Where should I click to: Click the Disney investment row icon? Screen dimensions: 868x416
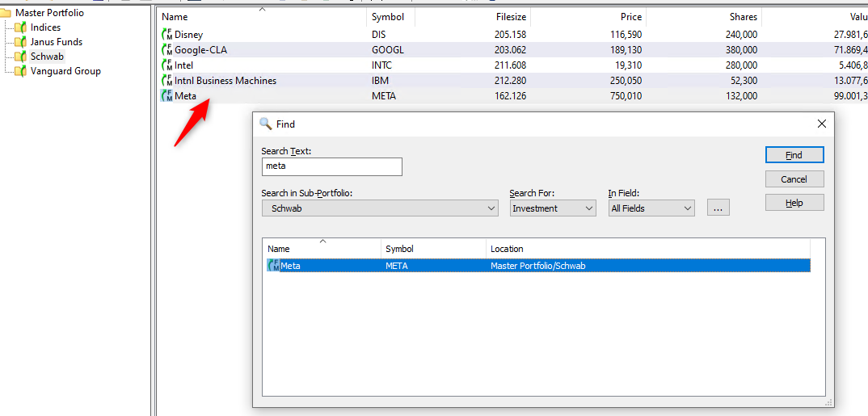click(x=166, y=34)
